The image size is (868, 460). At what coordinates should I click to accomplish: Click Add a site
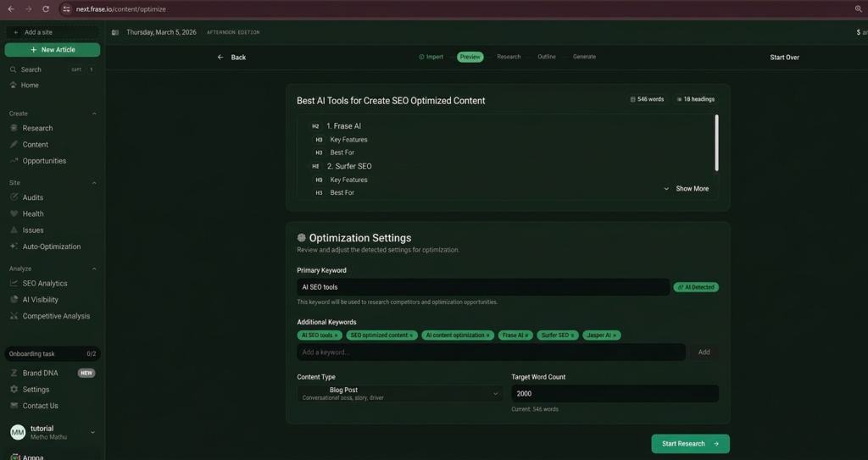pyautogui.click(x=53, y=33)
